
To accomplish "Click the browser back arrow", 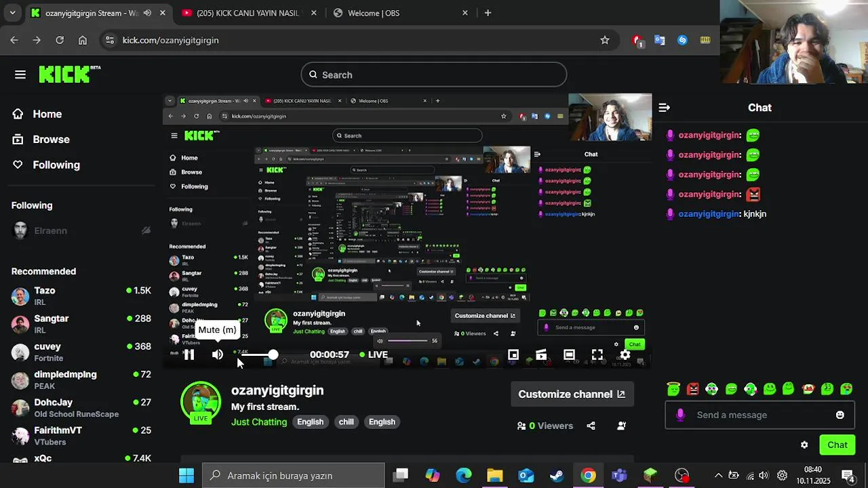I will point(14,40).
